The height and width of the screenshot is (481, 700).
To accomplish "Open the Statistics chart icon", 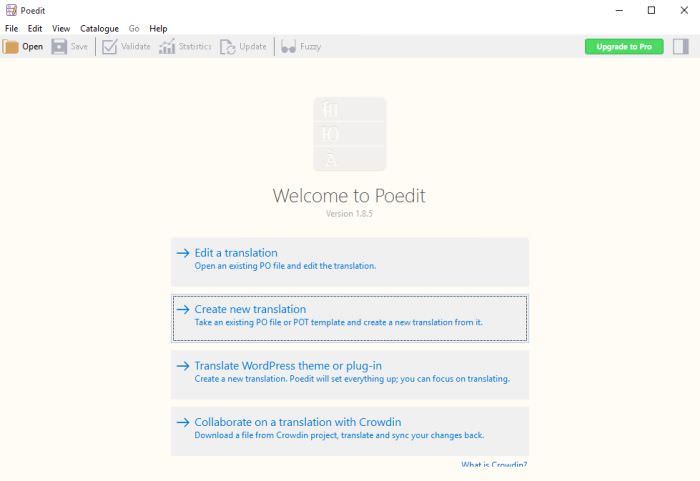I will click(x=167, y=46).
